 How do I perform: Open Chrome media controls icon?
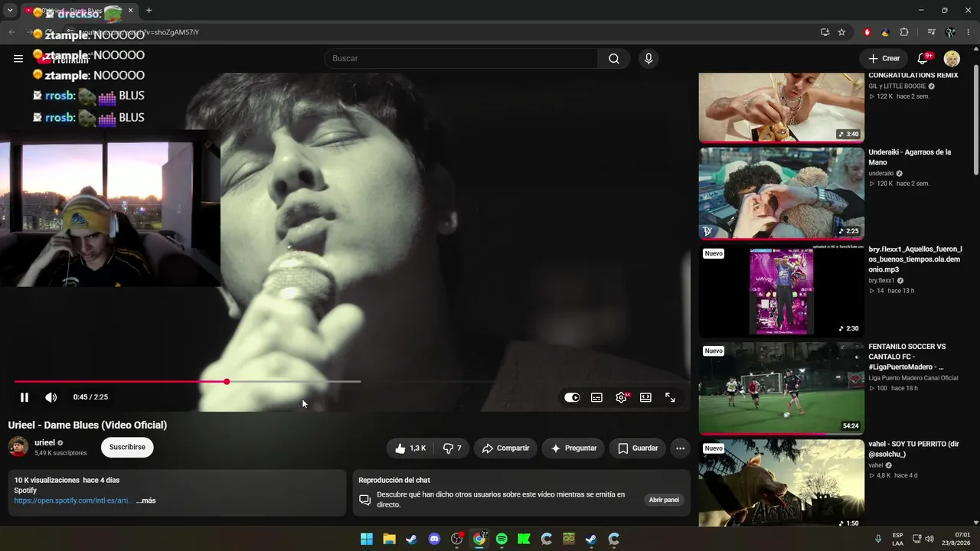point(931,32)
